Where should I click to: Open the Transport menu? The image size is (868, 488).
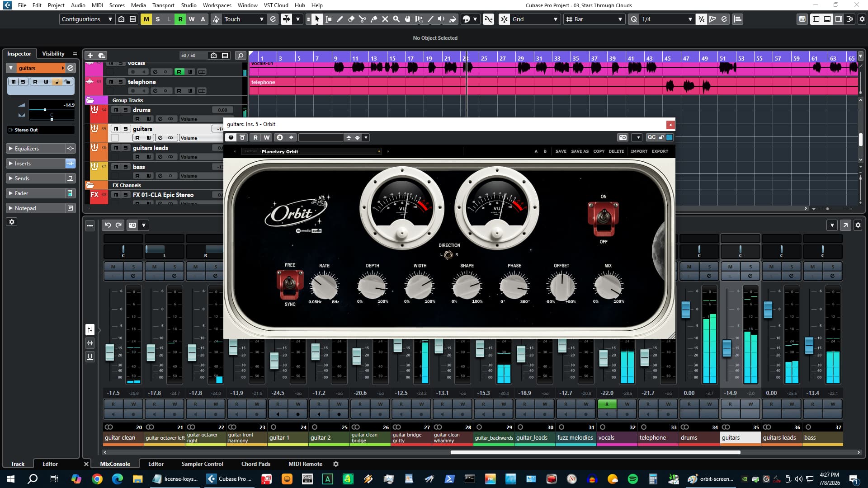coord(163,5)
